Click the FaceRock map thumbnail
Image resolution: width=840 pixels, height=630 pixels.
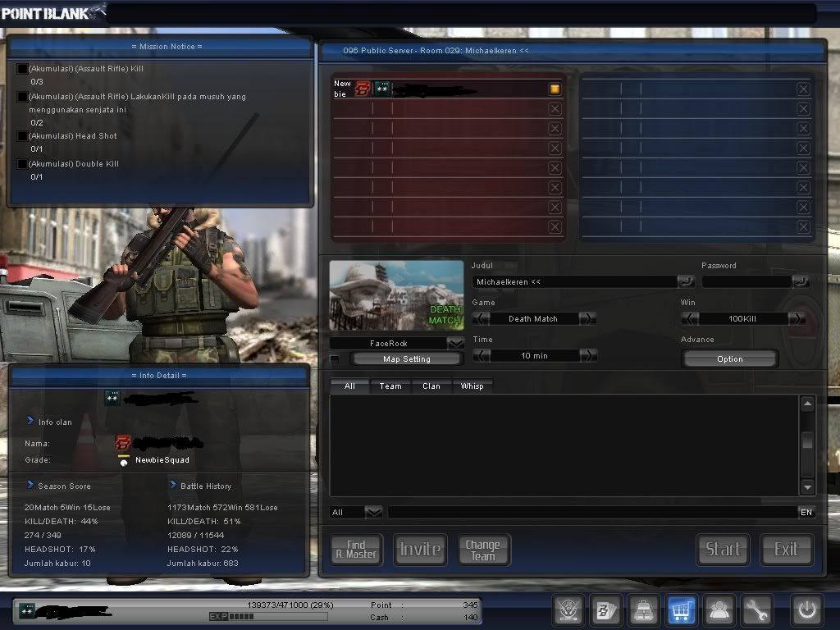[396, 295]
